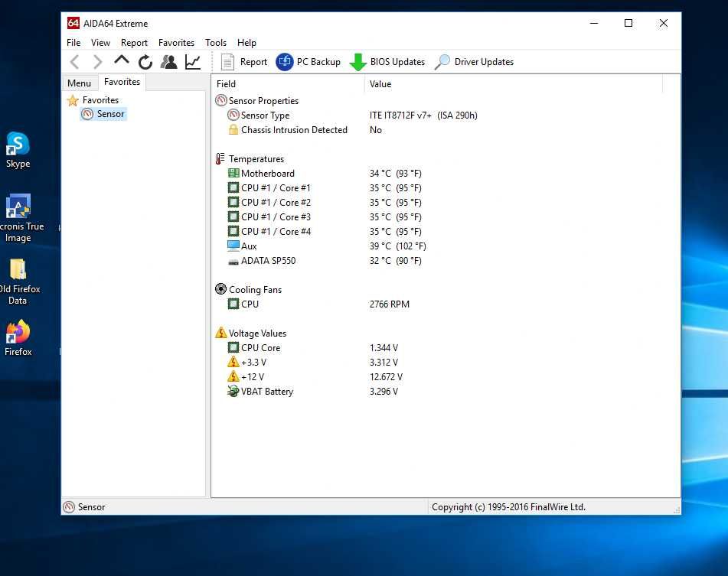Click the Report page icon
Viewport: 728px width, 576px height.
point(227,62)
